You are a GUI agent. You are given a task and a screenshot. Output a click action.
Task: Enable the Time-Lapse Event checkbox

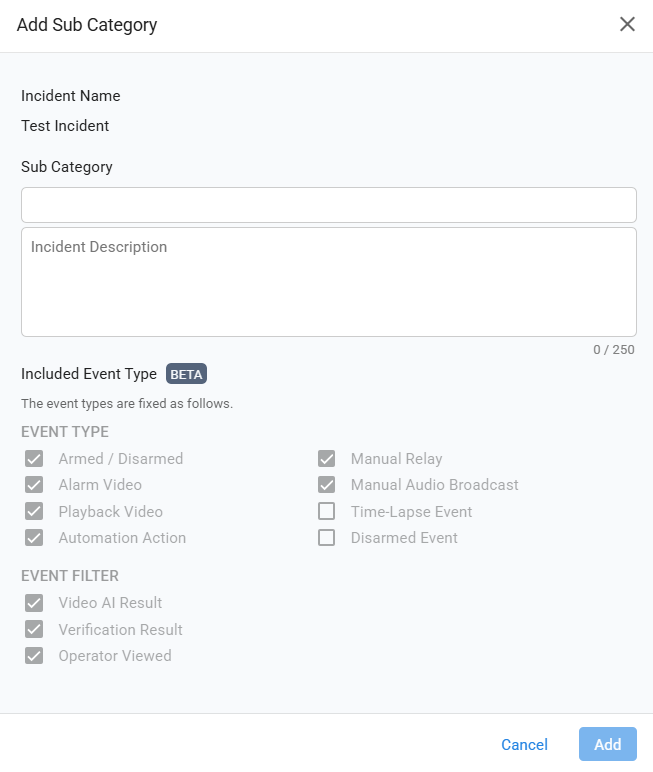click(326, 512)
